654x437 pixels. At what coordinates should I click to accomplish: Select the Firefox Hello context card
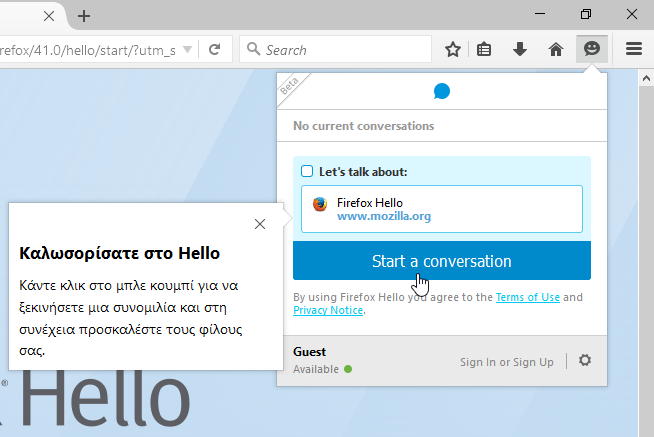[x=442, y=209]
